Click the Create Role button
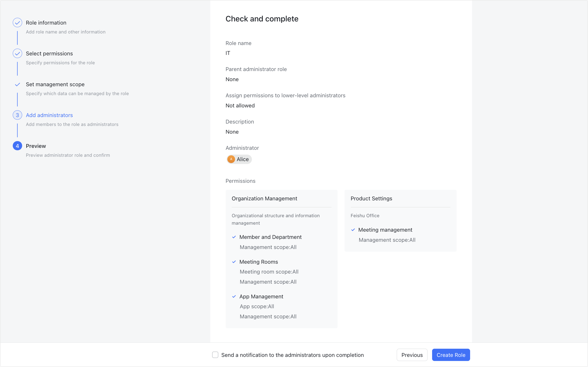The image size is (588, 367). click(x=451, y=355)
